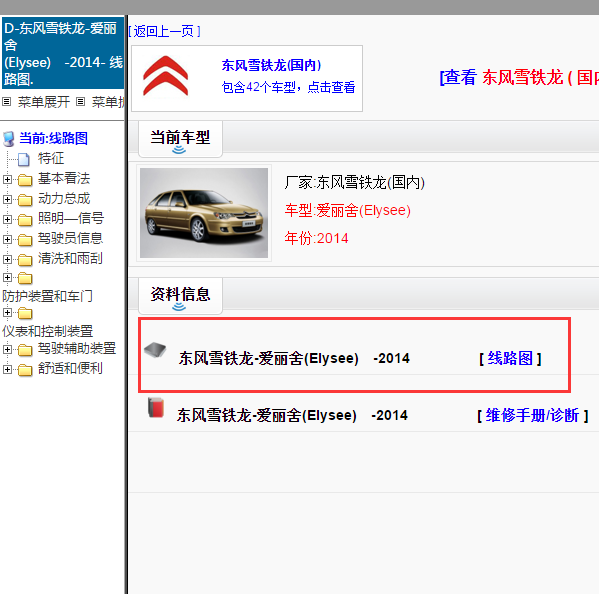The height and width of the screenshot is (594, 599).
Task: Click the red book icon beside 维修手册 row
Action: tap(156, 408)
